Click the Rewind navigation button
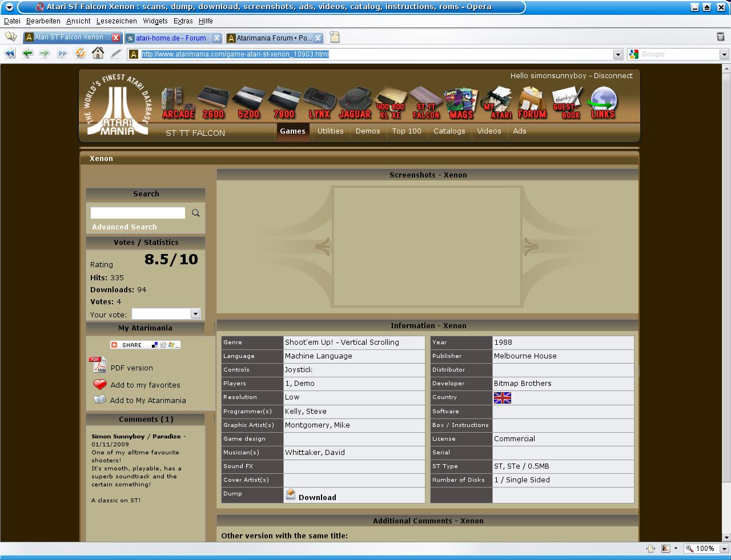 coord(10,54)
